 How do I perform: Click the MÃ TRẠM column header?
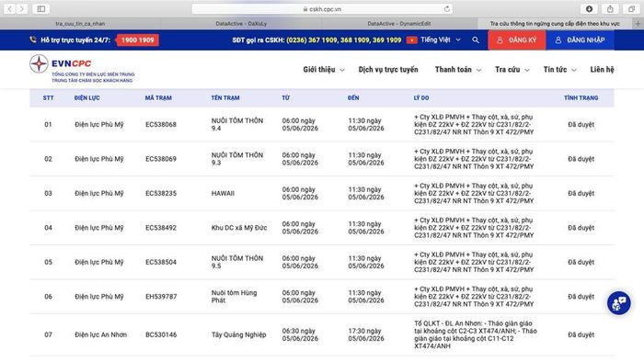click(x=158, y=98)
